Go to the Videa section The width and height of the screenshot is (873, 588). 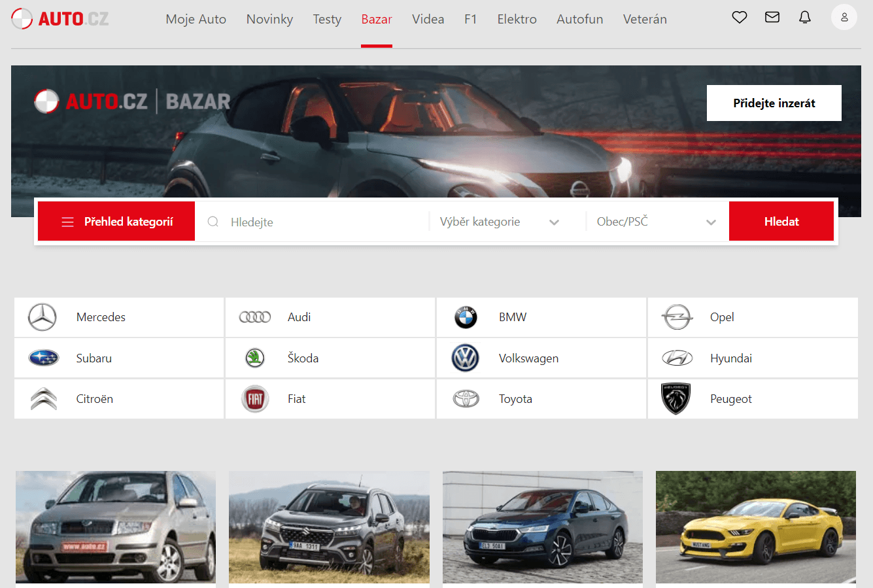tap(428, 19)
